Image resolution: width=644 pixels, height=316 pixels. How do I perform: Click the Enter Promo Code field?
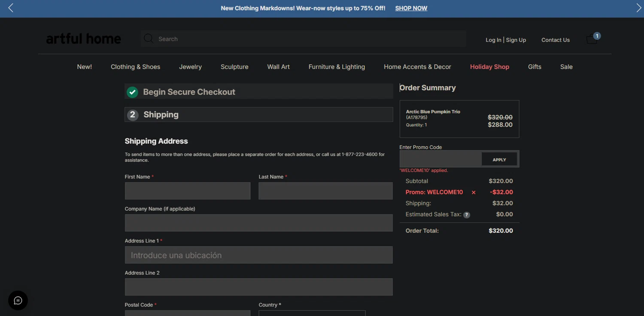(x=440, y=160)
